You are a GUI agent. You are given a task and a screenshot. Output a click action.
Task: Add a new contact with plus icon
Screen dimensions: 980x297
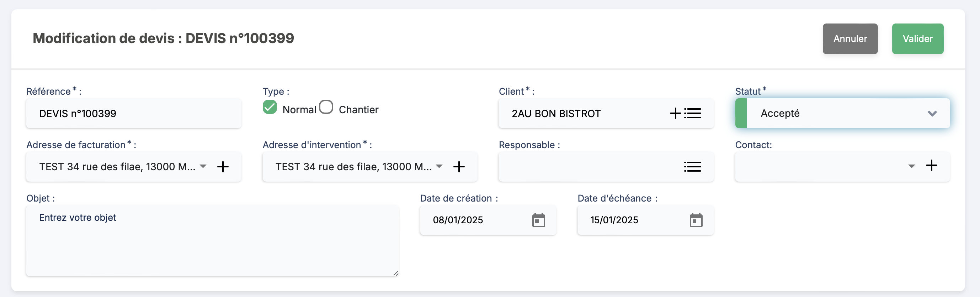click(931, 165)
